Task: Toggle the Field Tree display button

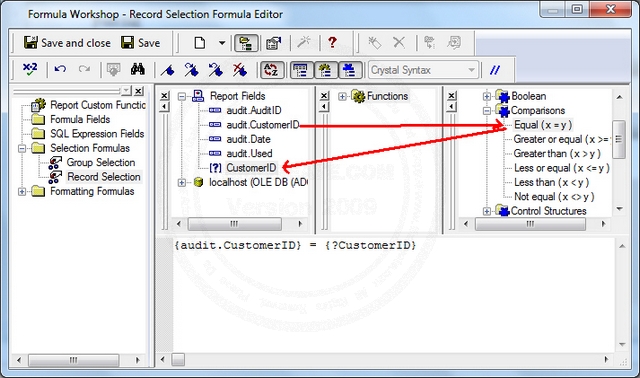Action: pos(301,70)
